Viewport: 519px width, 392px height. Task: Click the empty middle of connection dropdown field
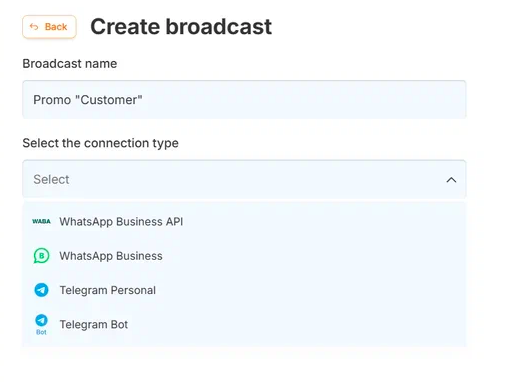(x=244, y=179)
